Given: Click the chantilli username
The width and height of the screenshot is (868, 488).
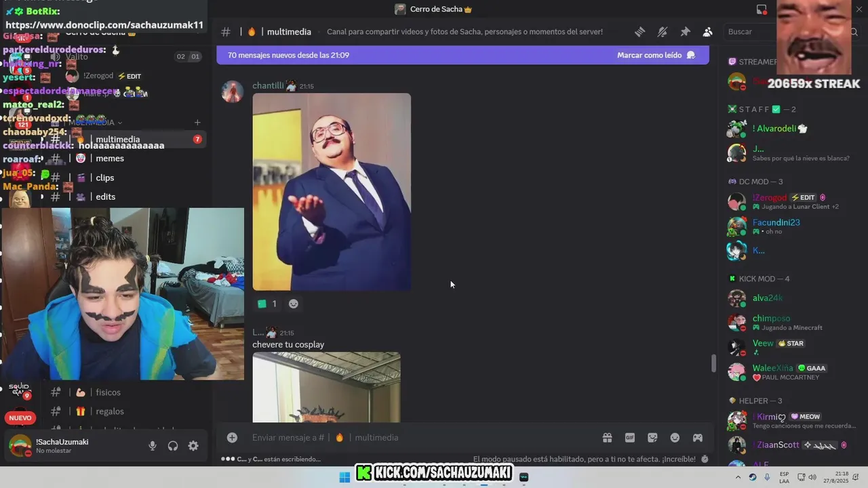Looking at the screenshot, I should tap(268, 86).
